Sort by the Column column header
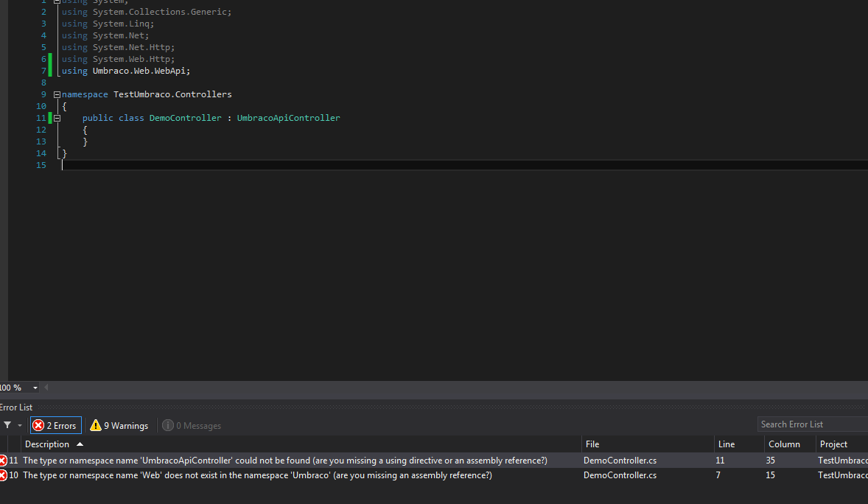868x504 pixels. point(790,444)
